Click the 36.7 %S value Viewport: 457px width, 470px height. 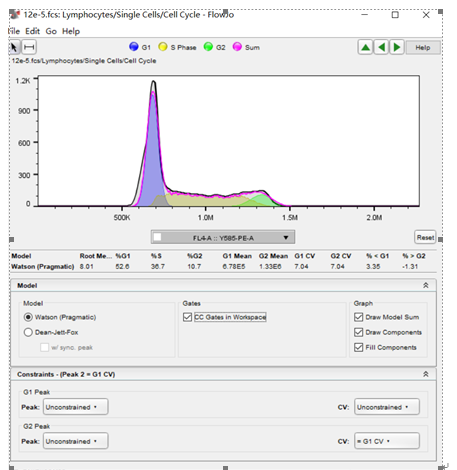pos(158,267)
